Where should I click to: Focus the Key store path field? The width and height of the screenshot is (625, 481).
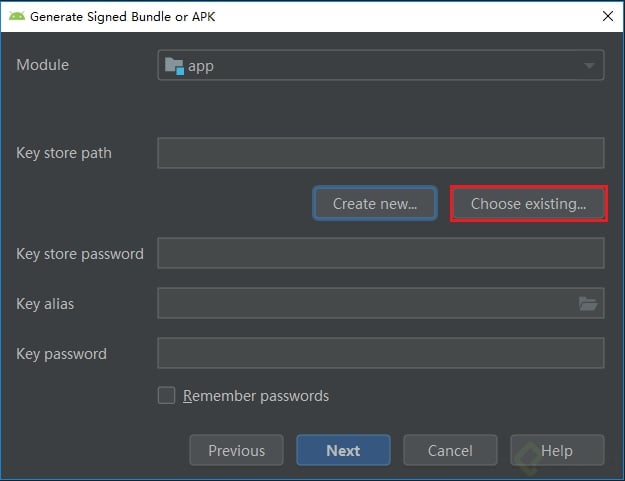(x=380, y=153)
